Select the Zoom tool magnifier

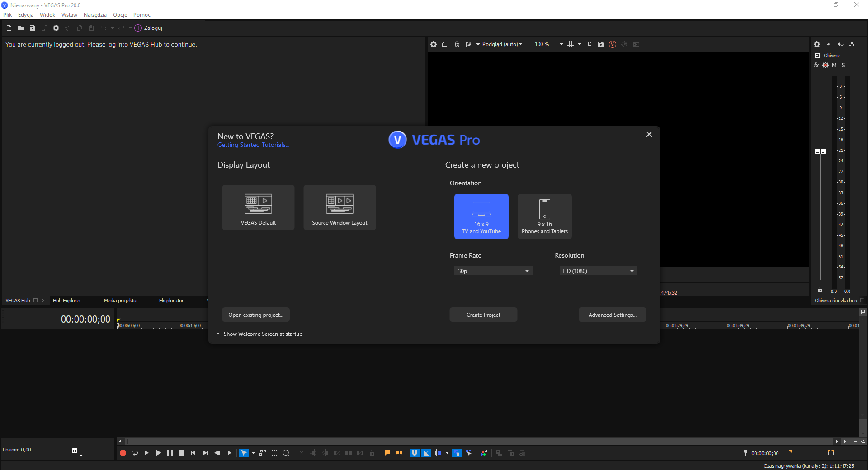[x=286, y=453]
